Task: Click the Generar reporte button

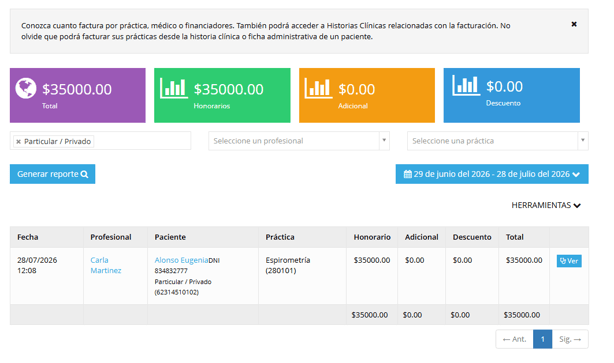Action: [52, 174]
